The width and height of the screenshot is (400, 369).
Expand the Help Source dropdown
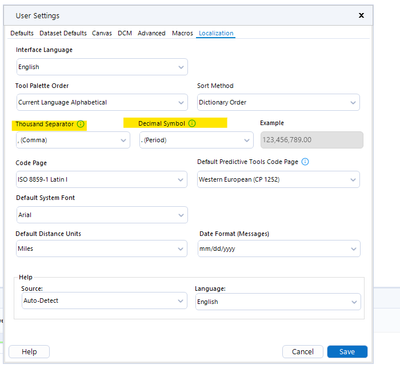pyautogui.click(x=104, y=301)
